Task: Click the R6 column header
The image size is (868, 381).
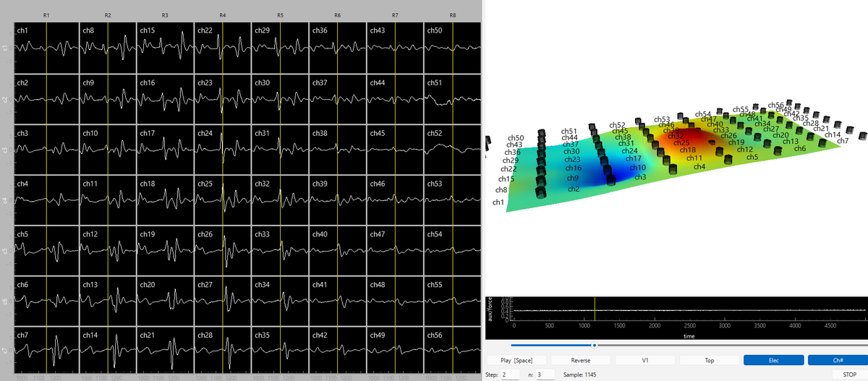Action: [x=338, y=15]
